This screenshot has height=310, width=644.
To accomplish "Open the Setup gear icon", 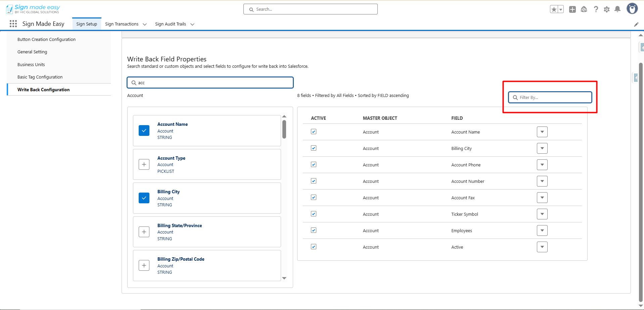I will (606, 9).
